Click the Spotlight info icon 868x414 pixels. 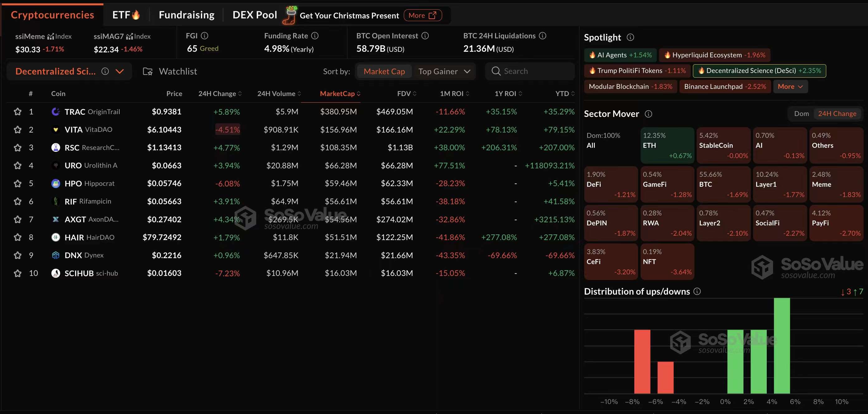point(630,37)
